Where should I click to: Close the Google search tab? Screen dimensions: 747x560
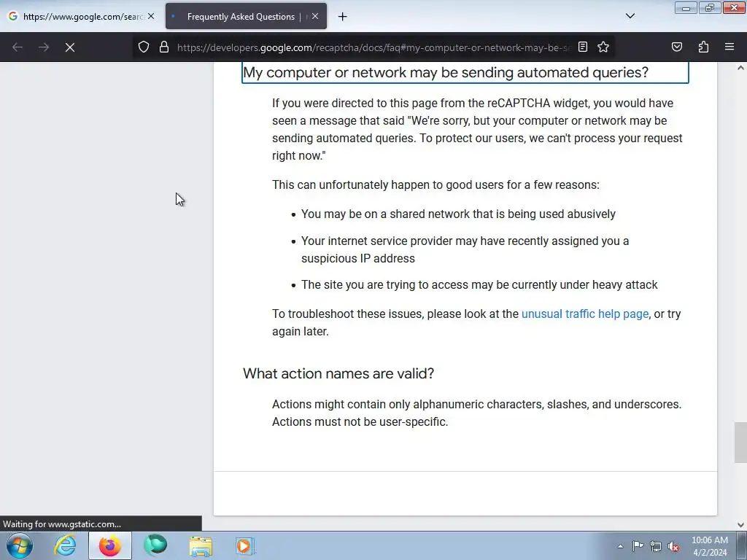(151, 16)
